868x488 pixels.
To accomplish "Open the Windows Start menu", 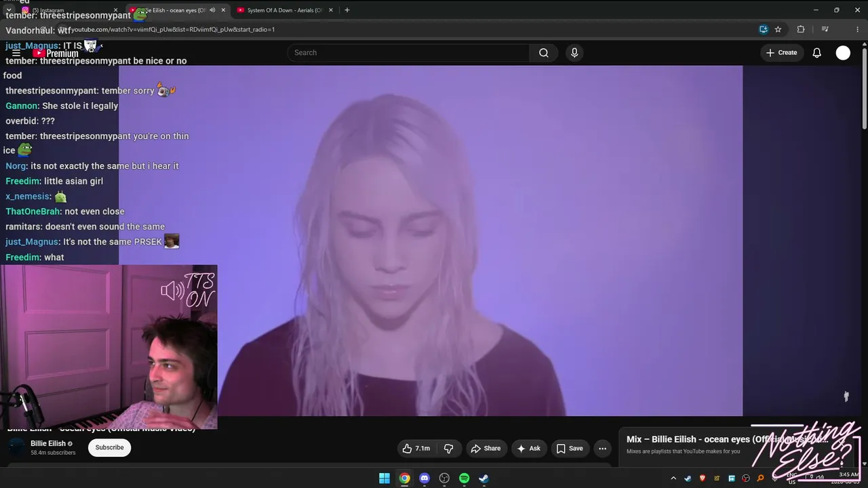I will click(384, 479).
